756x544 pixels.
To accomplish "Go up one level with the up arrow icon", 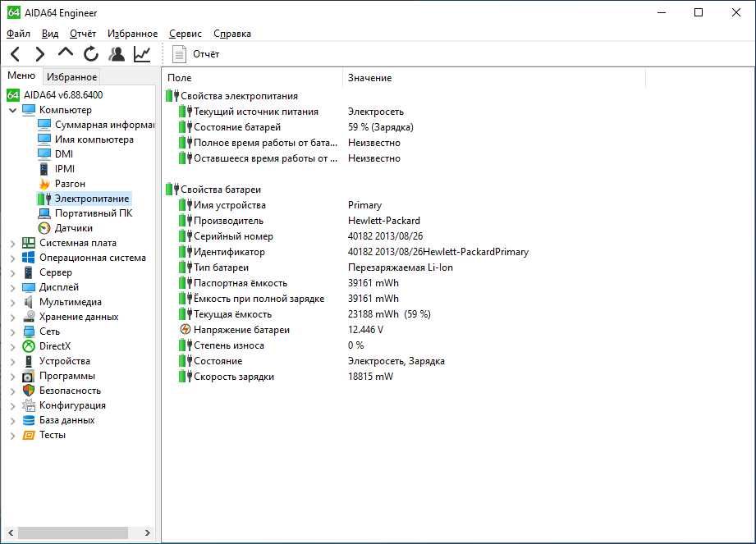I will (66, 53).
